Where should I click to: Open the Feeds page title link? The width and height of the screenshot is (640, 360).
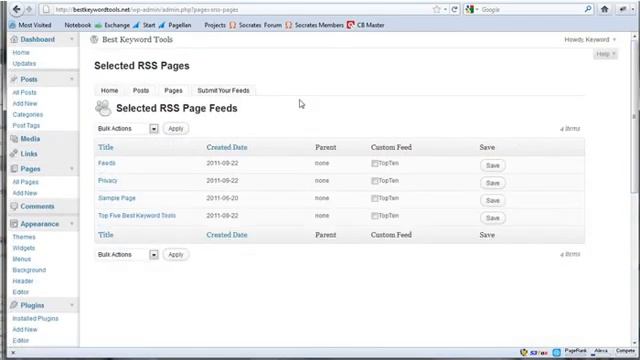107,163
